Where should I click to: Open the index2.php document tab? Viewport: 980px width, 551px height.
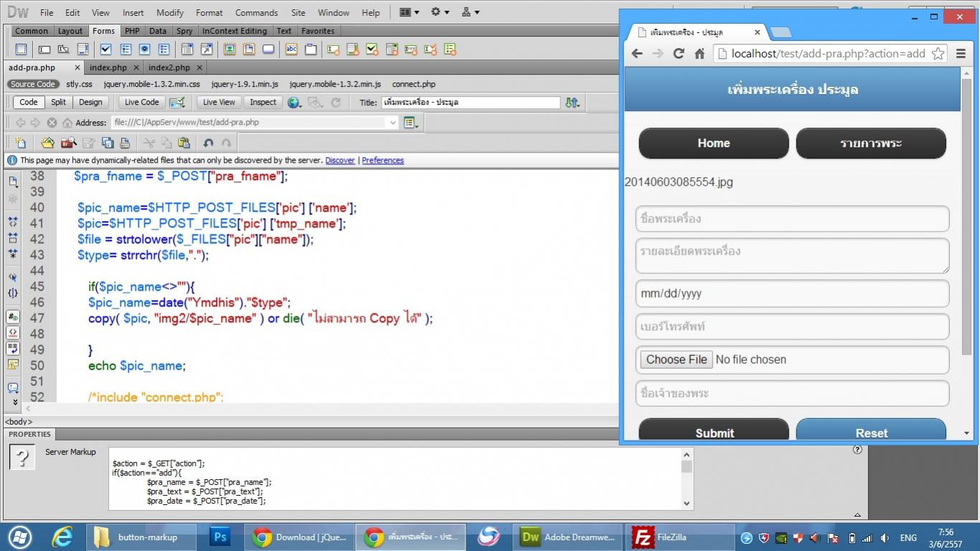[169, 67]
